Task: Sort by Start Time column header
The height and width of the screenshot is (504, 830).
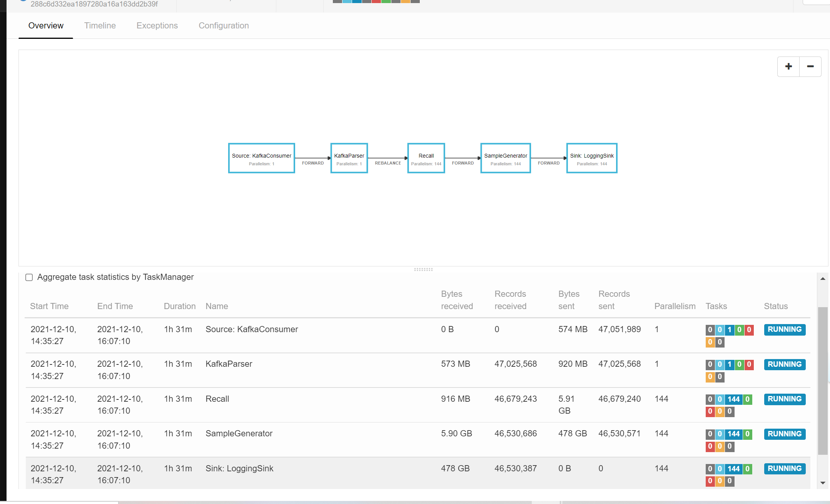Action: pyautogui.click(x=49, y=306)
